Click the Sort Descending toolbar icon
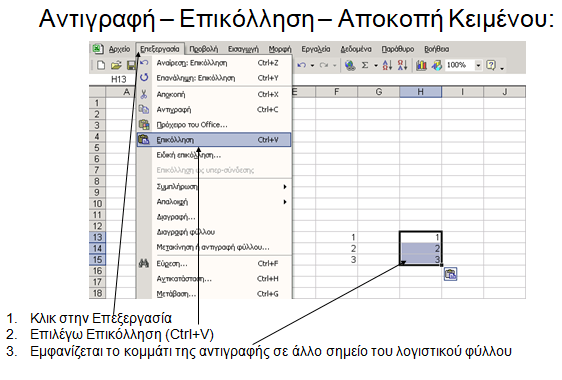This screenshot has width=562, height=380. 403,65
